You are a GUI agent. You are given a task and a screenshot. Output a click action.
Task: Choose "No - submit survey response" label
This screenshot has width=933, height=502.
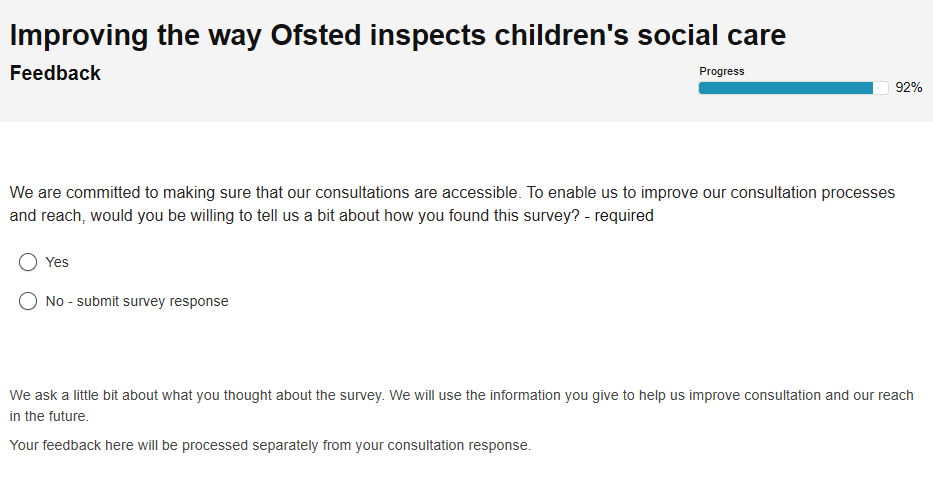(x=137, y=301)
